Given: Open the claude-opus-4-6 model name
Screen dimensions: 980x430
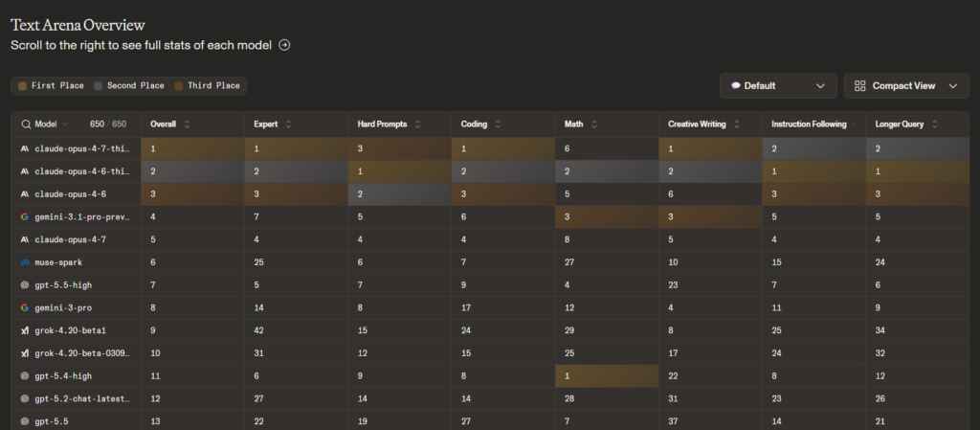Looking at the screenshot, I should coord(70,194).
